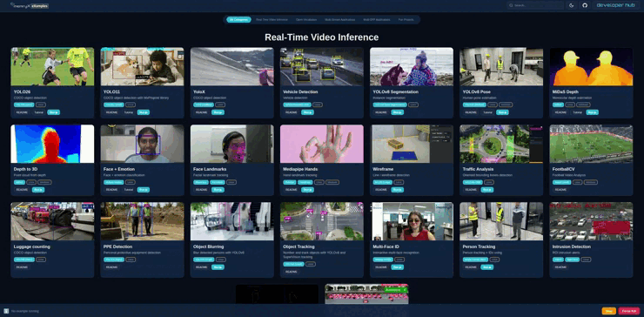644x317 pixels.
Task: Open README for Intrusion Detection
Action: tap(560, 266)
